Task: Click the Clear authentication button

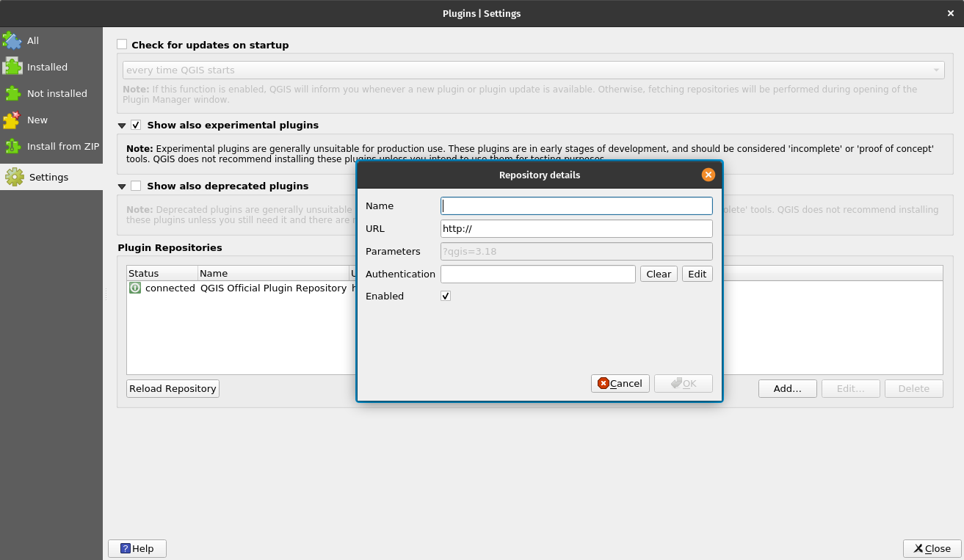Action: (659, 274)
